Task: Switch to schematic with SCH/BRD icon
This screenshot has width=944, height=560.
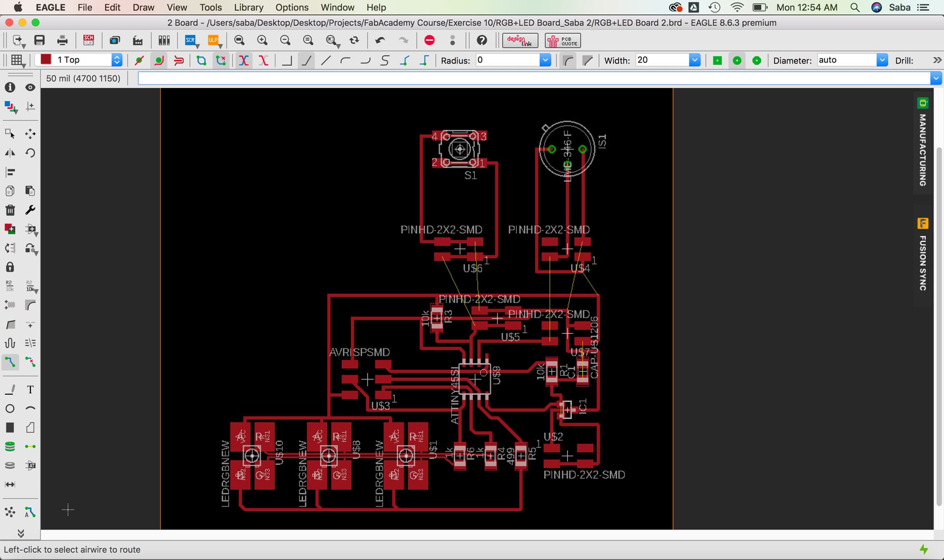Action: coord(88,40)
